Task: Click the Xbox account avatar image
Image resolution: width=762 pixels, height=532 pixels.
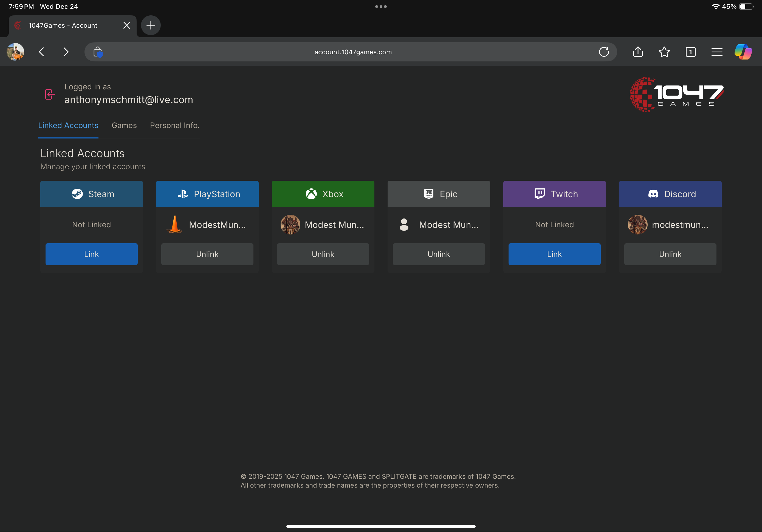Action: click(x=290, y=225)
